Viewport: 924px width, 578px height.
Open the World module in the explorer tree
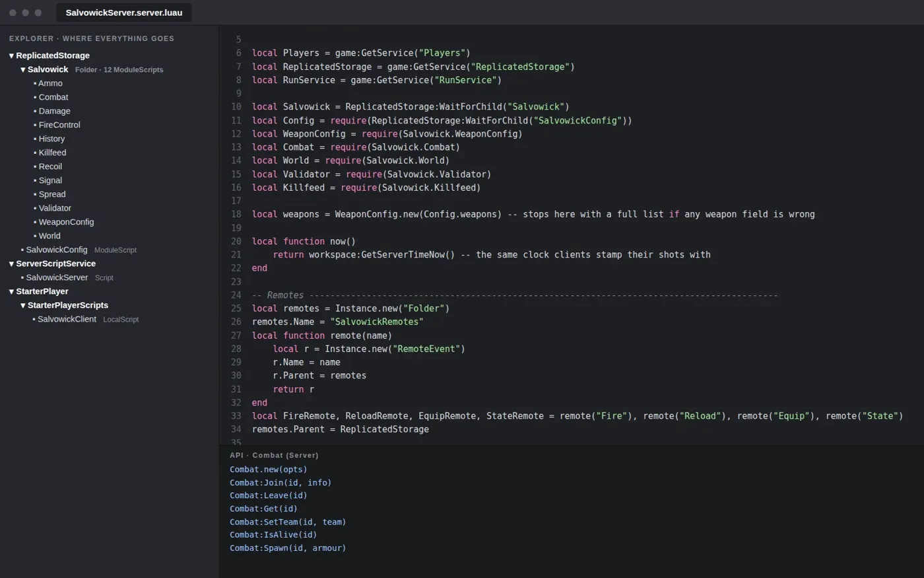coord(49,236)
